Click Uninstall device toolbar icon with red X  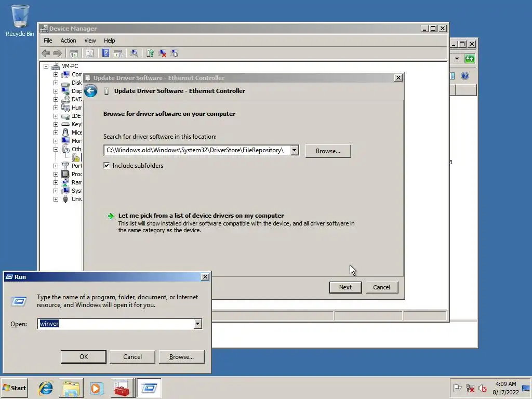162,54
